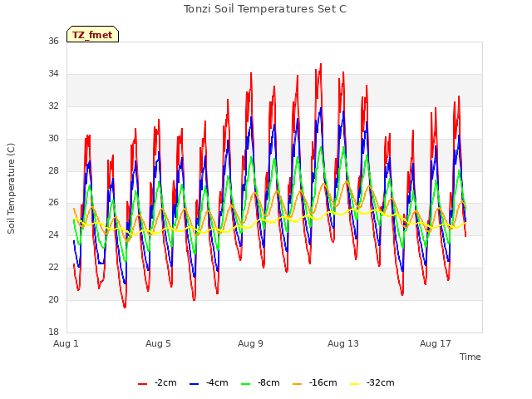The height and width of the screenshot is (399, 532).
Task: Click the Aug 1 x-axis tick label
Action: coord(66,343)
